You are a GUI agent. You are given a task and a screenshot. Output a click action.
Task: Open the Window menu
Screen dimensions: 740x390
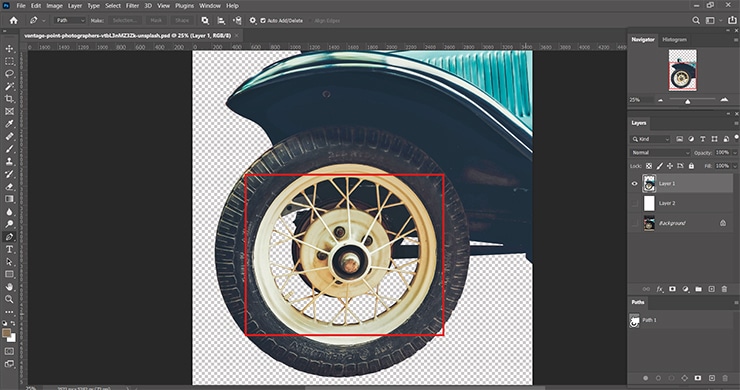click(x=210, y=6)
